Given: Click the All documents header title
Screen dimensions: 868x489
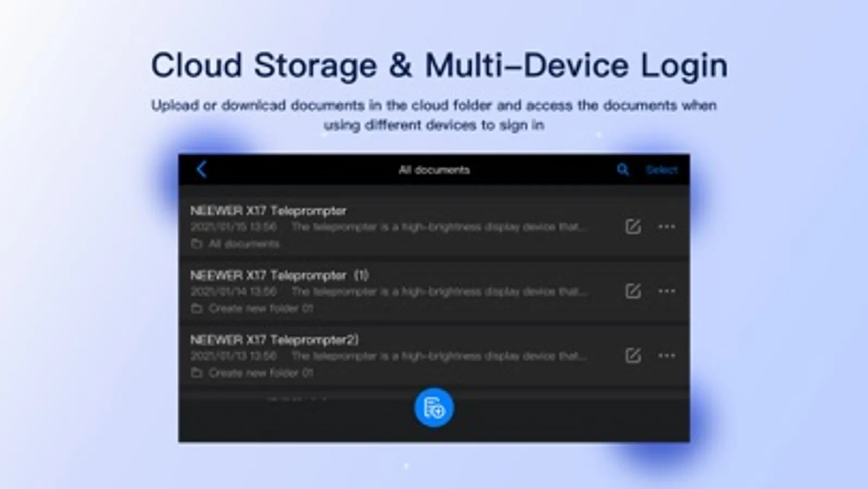Looking at the screenshot, I should coord(434,170).
